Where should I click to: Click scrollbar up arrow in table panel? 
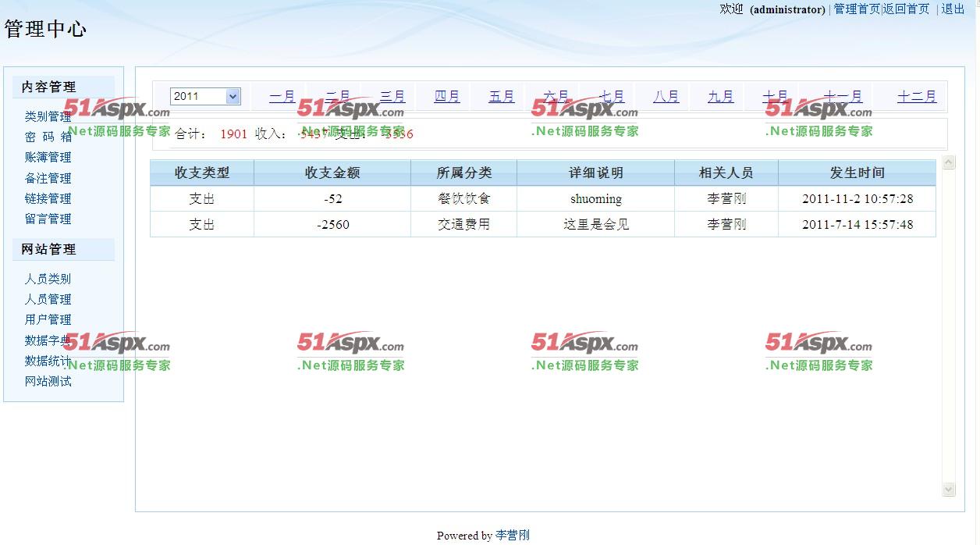pyautogui.click(x=949, y=162)
